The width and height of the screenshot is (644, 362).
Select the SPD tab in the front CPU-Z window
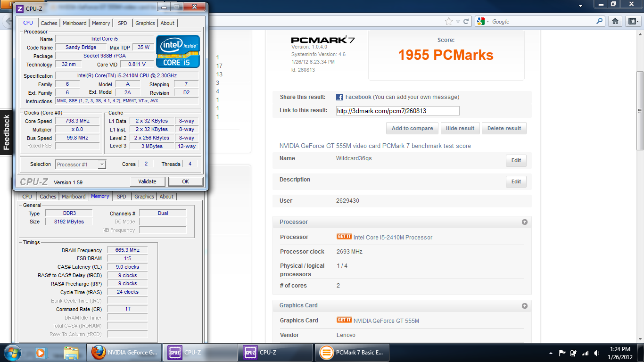click(123, 23)
